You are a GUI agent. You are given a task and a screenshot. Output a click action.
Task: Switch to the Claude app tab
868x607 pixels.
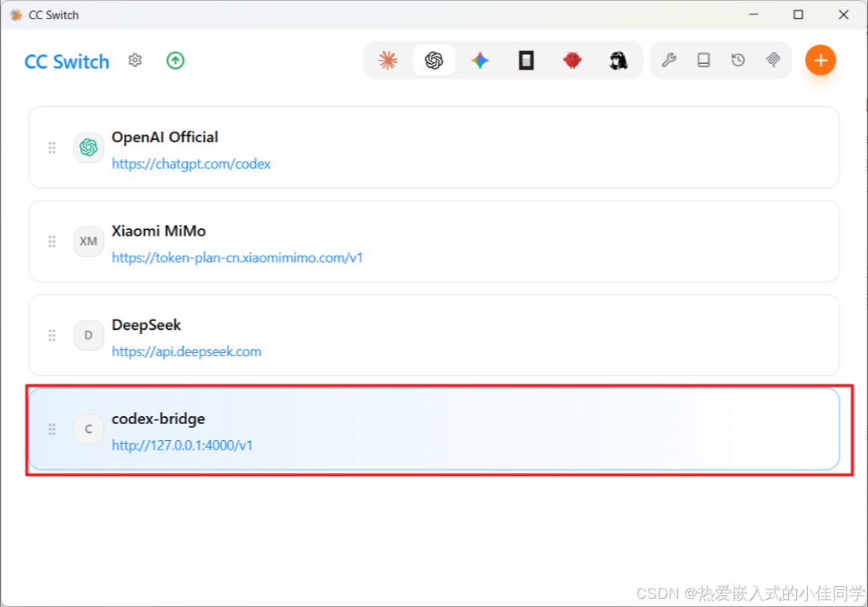click(388, 60)
